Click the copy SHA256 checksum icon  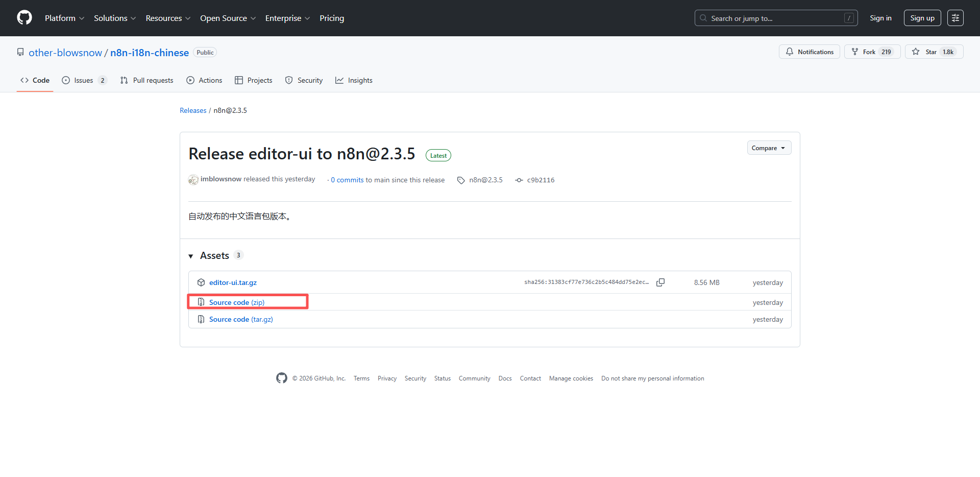coord(660,282)
